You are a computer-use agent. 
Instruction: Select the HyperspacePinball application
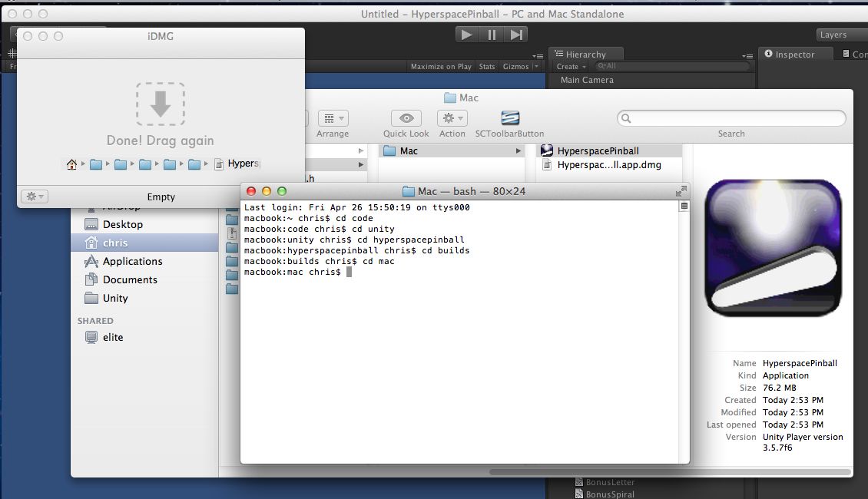pos(610,151)
